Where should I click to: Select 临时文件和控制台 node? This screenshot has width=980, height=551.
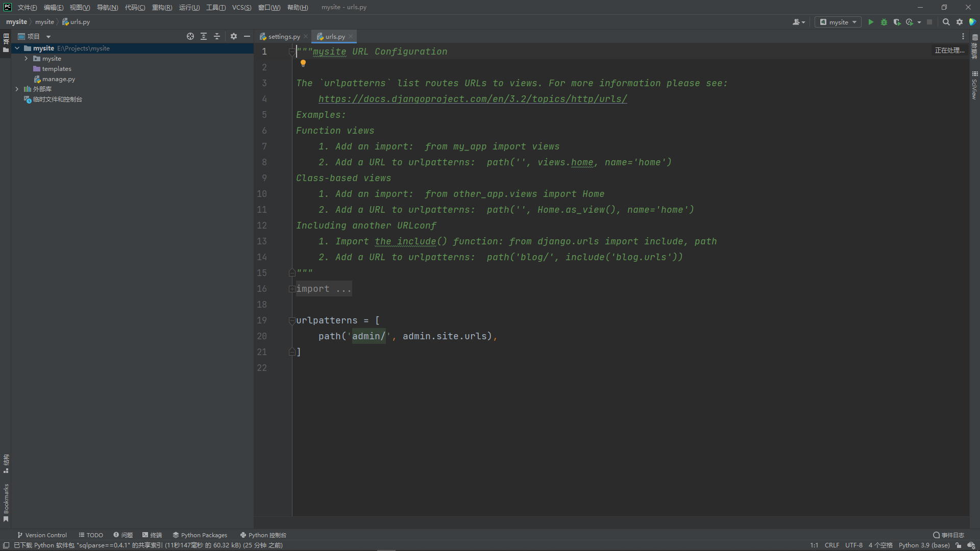pos(57,99)
